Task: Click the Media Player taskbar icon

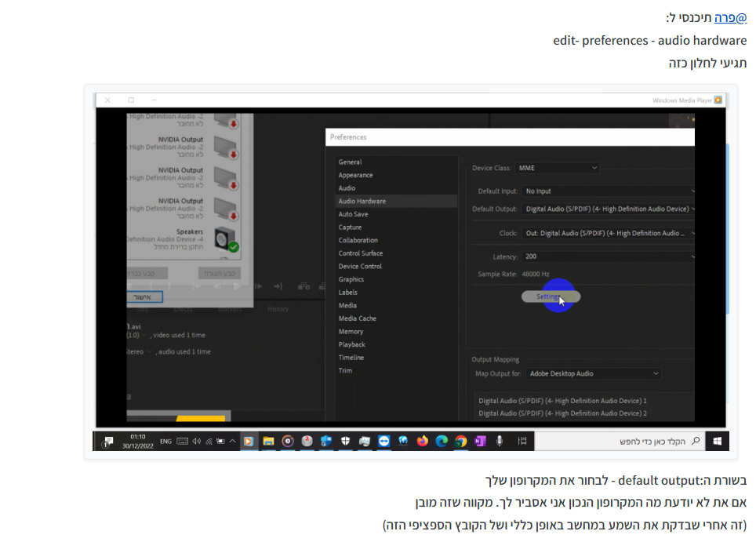Action: pos(249,441)
